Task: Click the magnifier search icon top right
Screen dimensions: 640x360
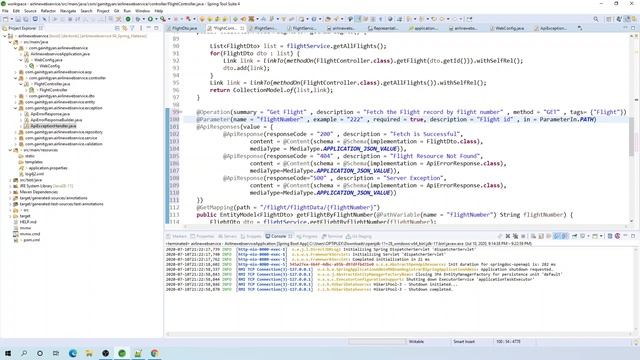Action: pos(596,19)
